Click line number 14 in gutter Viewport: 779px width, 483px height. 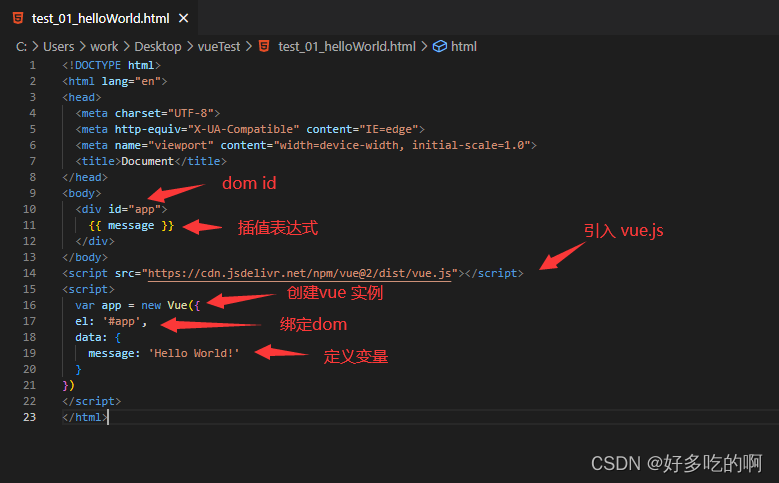(29, 273)
